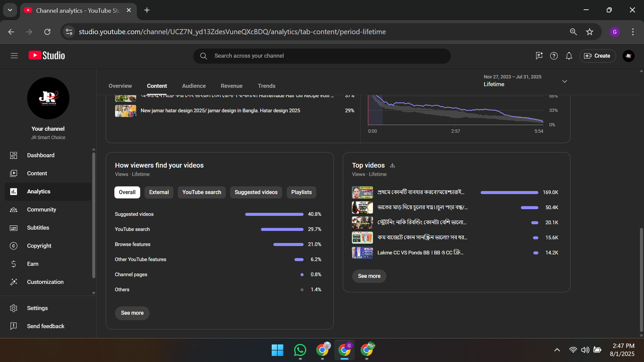Select the Overall traffic filter chip

[x=127, y=192]
